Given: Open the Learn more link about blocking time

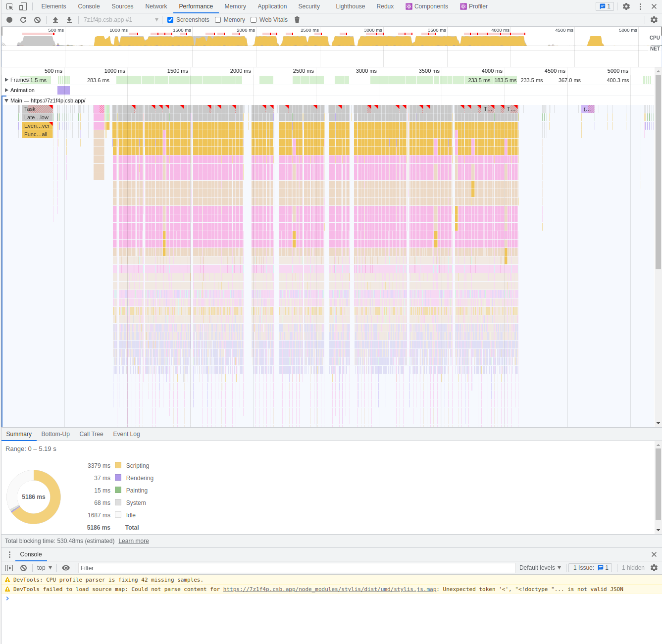Looking at the screenshot, I should point(133,541).
